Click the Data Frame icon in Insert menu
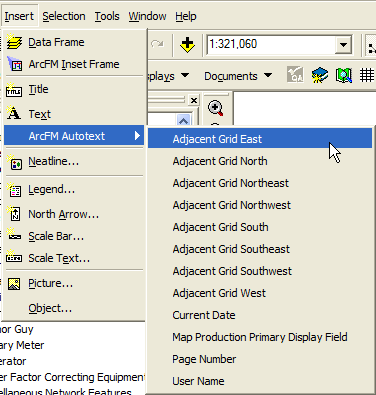Image resolution: width=376 pixels, height=395 pixels. (14, 42)
